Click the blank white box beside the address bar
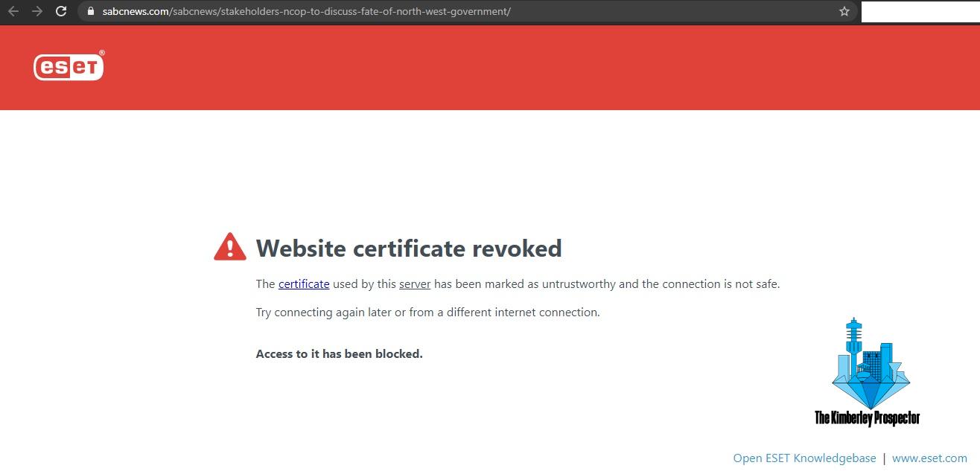This screenshot has width=980, height=471. pos(920,12)
